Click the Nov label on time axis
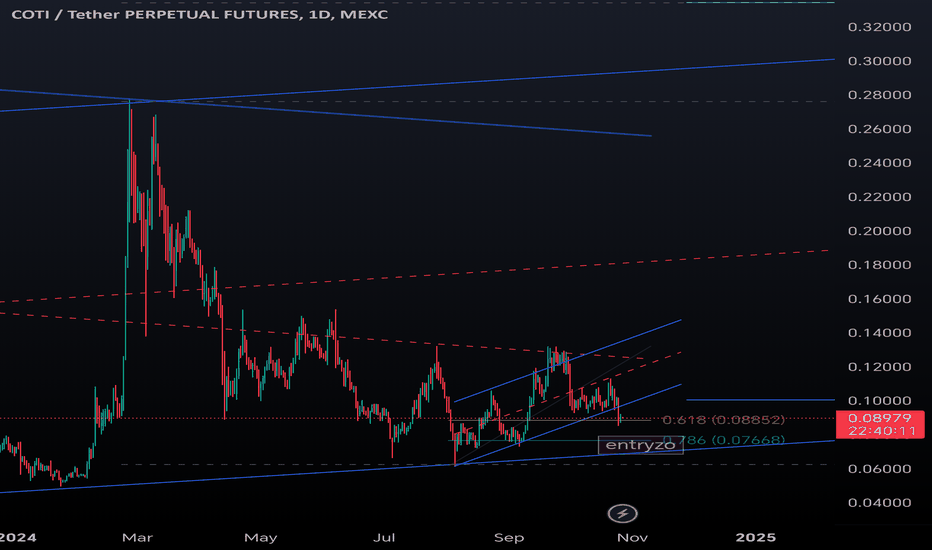Image resolution: width=932 pixels, height=550 pixels. [x=632, y=538]
